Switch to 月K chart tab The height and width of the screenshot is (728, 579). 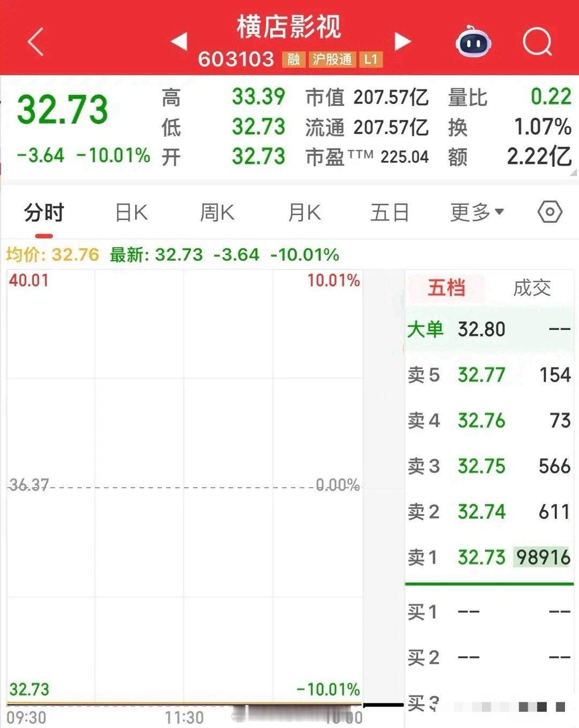(304, 213)
